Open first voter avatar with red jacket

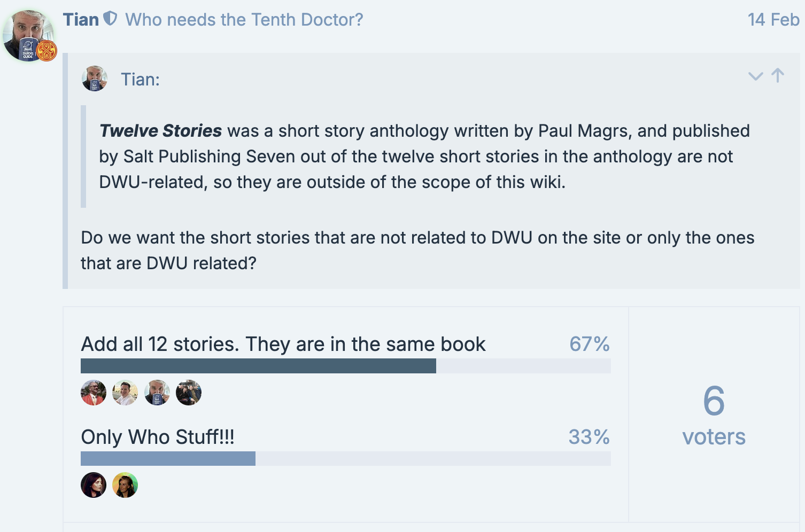[x=94, y=393]
